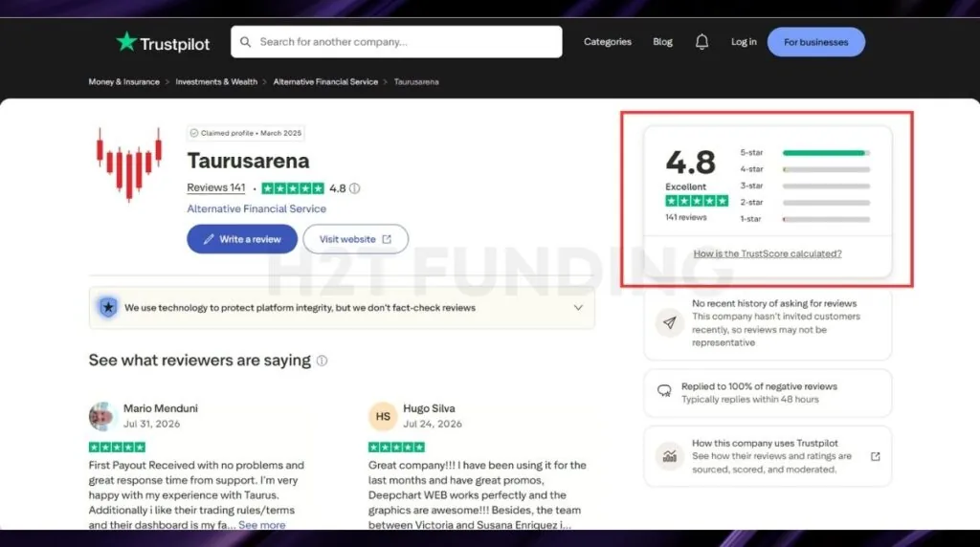This screenshot has height=547, width=980.
Task: Focus the Search for another company field
Action: 396,42
